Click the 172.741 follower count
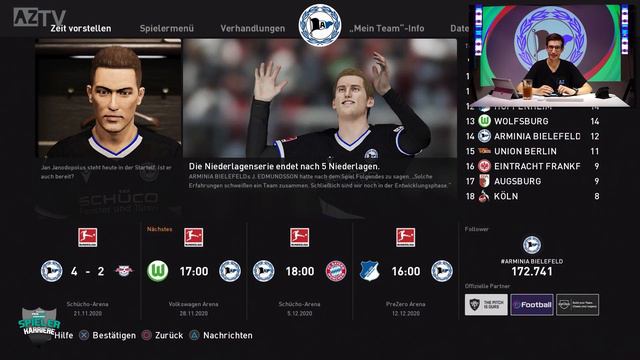Screen dimensions: 640x360 [x=532, y=271]
